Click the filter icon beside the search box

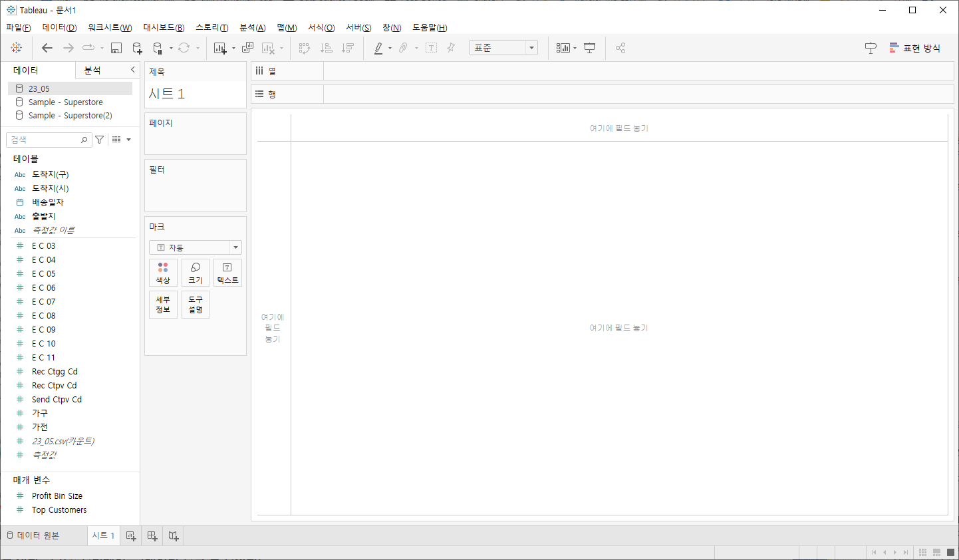point(99,140)
